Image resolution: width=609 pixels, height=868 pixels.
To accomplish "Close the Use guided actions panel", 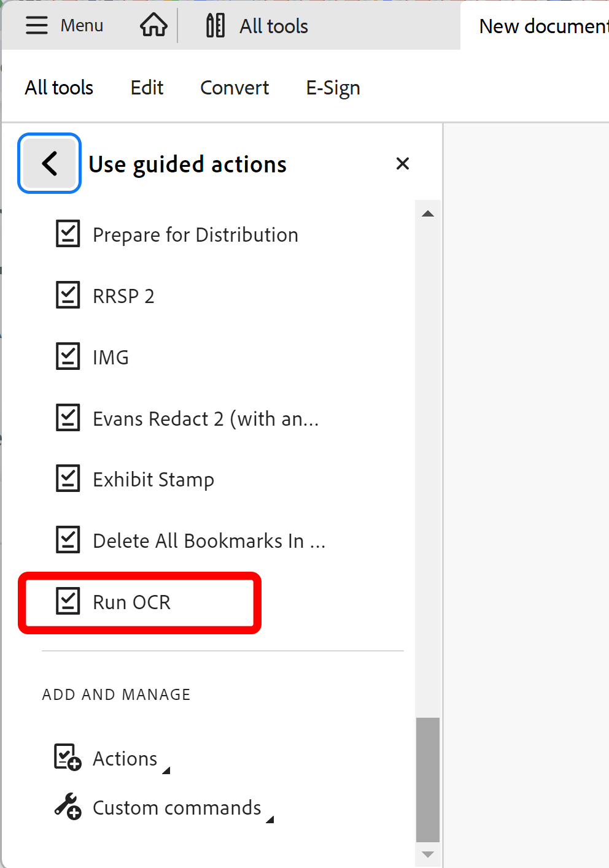I will click(402, 163).
